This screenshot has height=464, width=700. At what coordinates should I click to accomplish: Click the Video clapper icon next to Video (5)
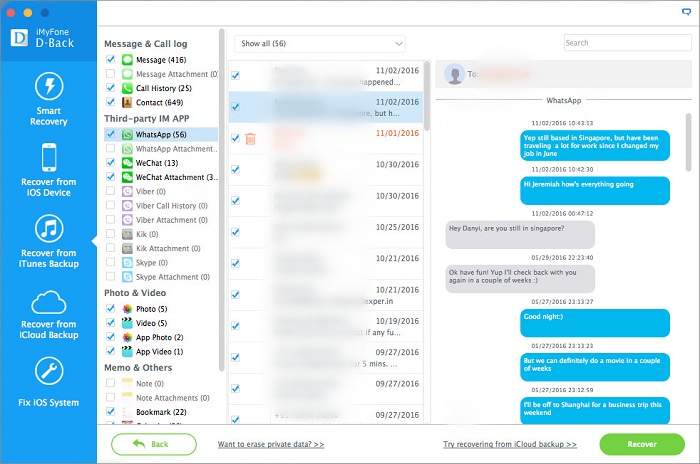pyautogui.click(x=127, y=323)
